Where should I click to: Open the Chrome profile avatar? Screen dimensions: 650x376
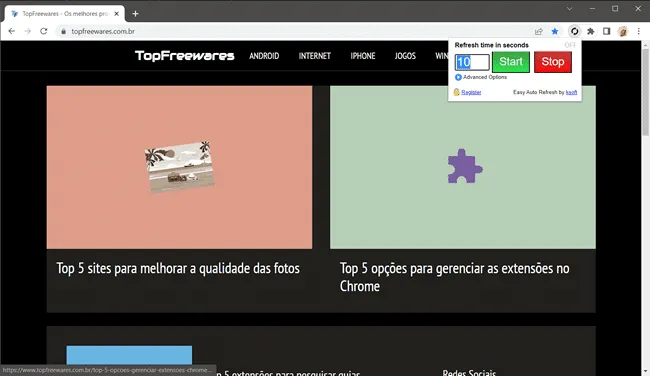(x=623, y=32)
